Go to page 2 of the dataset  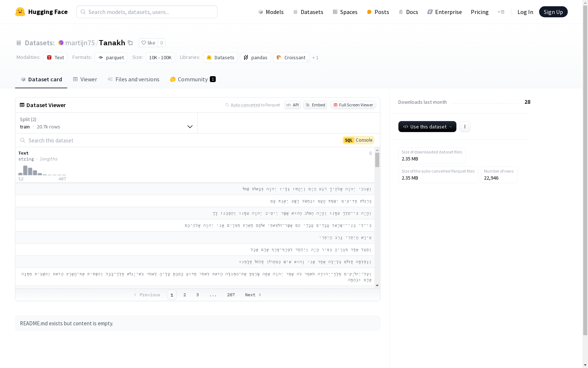point(184,295)
